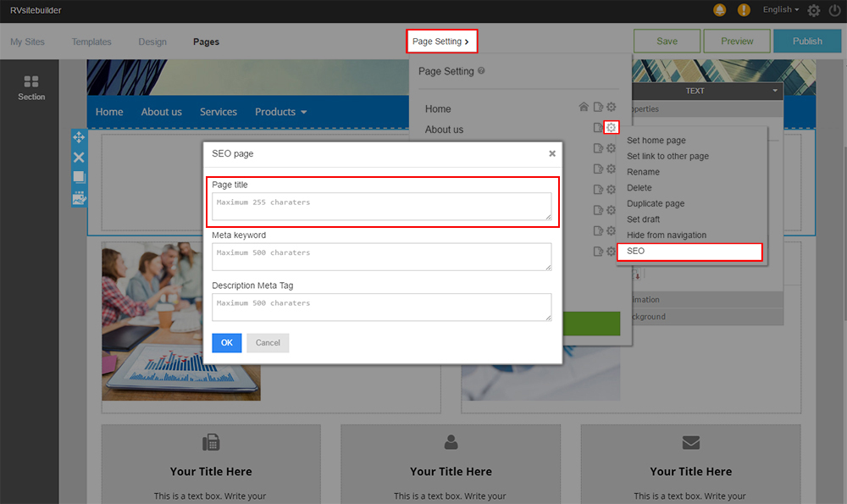Viewport: 847px width, 504px height.
Task: Open the top bar settings gear
Action: click(x=814, y=10)
